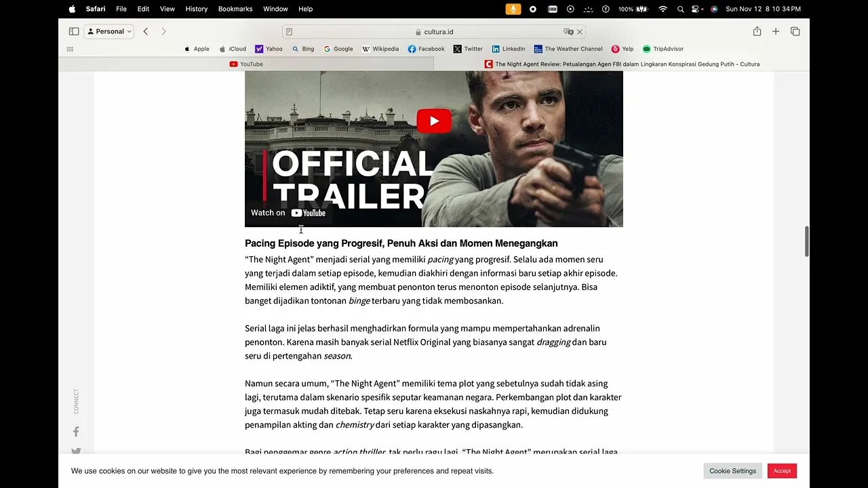Open the Yahoo bookmark

tap(269, 49)
